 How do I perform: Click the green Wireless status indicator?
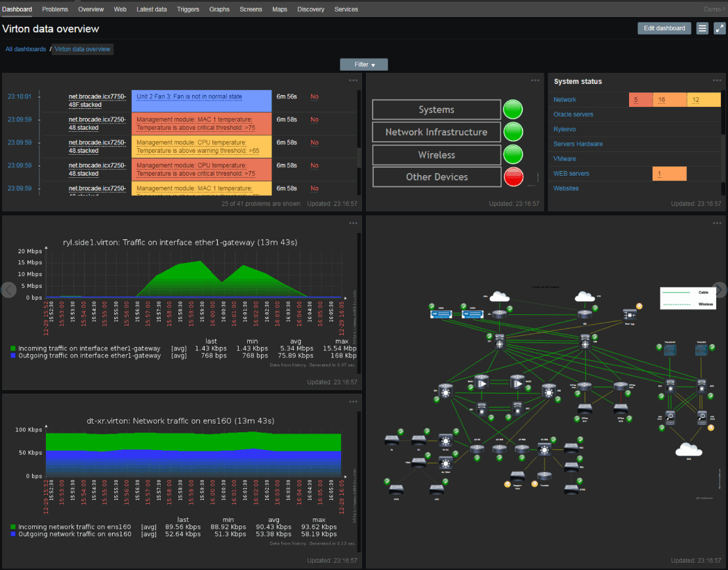click(513, 155)
